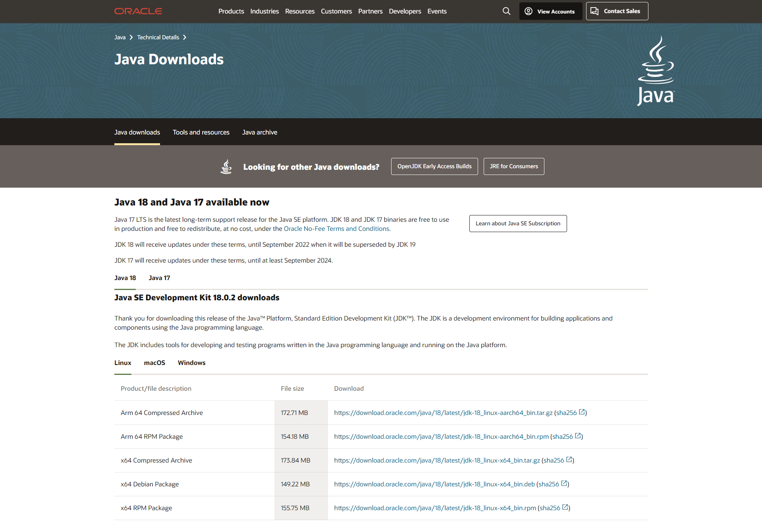This screenshot has height=532, width=762.
Task: Open the Developers menu
Action: coord(405,11)
